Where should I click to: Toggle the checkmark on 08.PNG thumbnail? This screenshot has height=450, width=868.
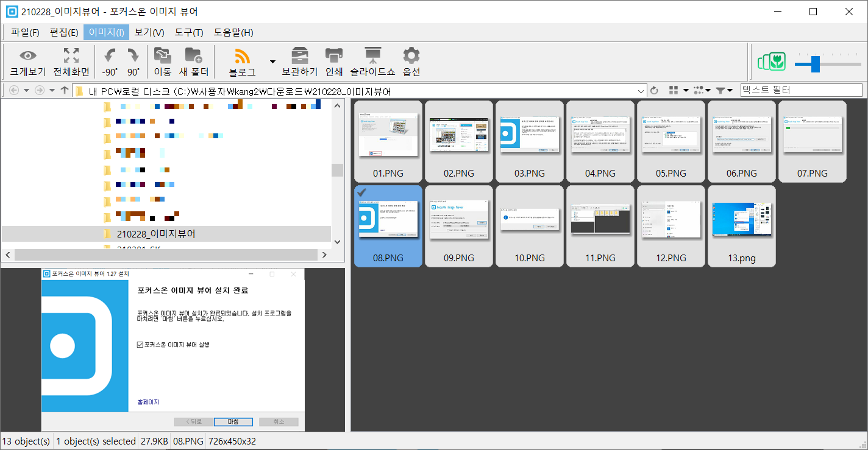pyautogui.click(x=361, y=192)
